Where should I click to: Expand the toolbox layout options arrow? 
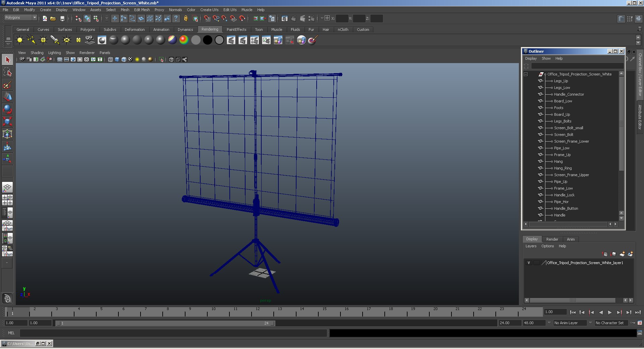[x=7, y=263]
